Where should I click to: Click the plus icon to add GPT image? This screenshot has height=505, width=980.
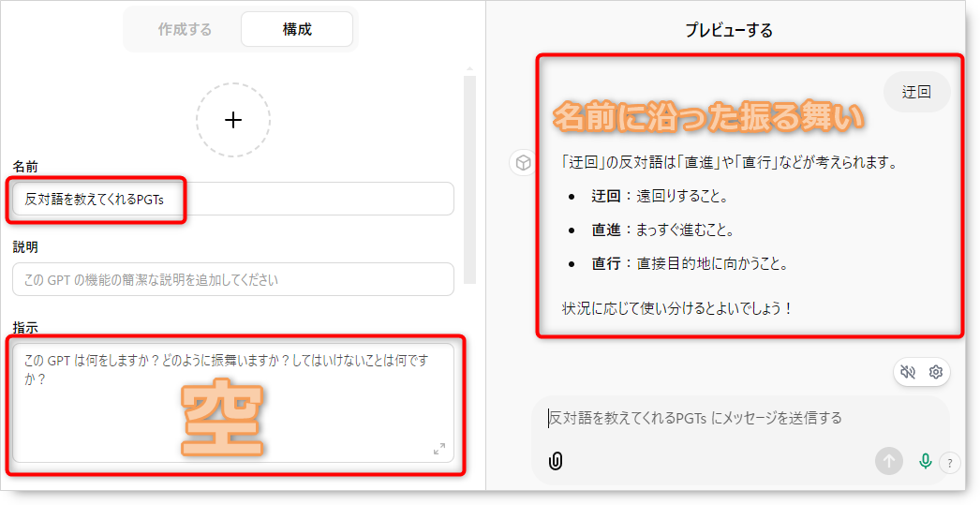[x=233, y=120]
